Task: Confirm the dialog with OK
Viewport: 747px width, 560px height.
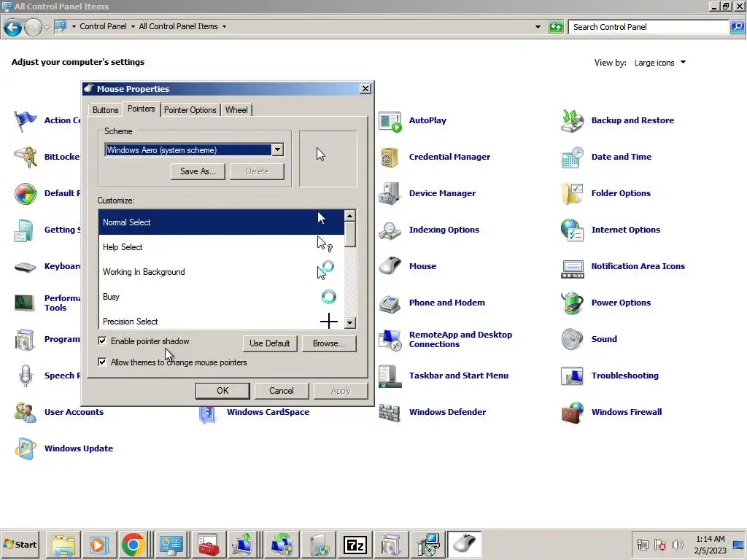Action: [222, 391]
